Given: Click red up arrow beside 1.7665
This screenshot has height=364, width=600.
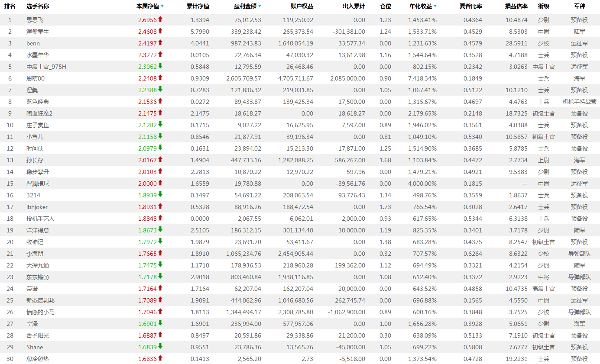Looking at the screenshot, I should point(160,253).
